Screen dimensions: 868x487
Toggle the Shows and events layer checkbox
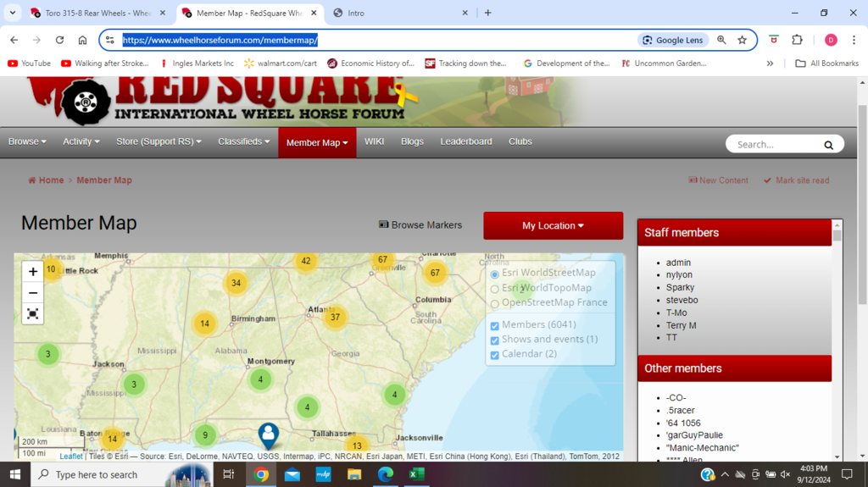(495, 340)
